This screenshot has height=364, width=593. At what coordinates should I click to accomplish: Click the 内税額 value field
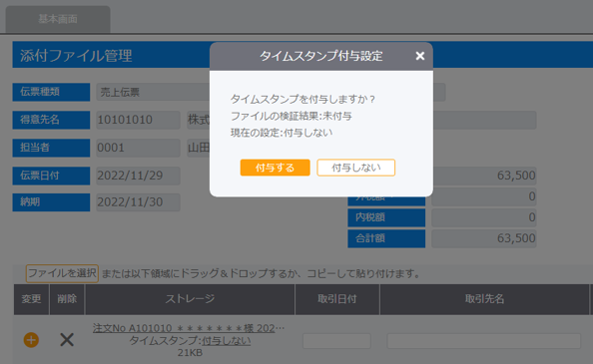click(x=484, y=217)
